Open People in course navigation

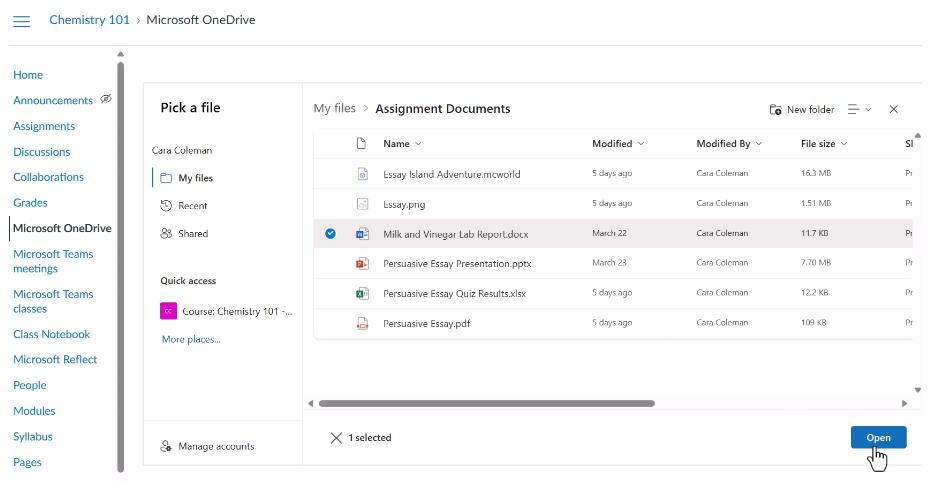coord(30,385)
